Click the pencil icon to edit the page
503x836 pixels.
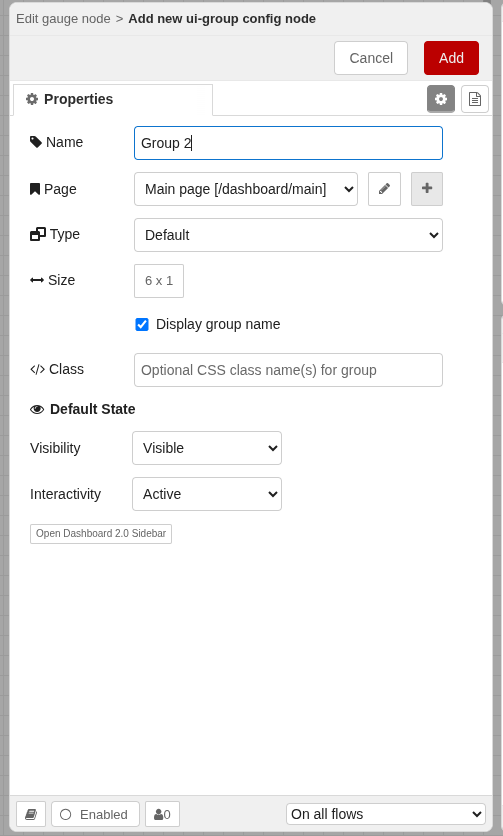(x=384, y=189)
